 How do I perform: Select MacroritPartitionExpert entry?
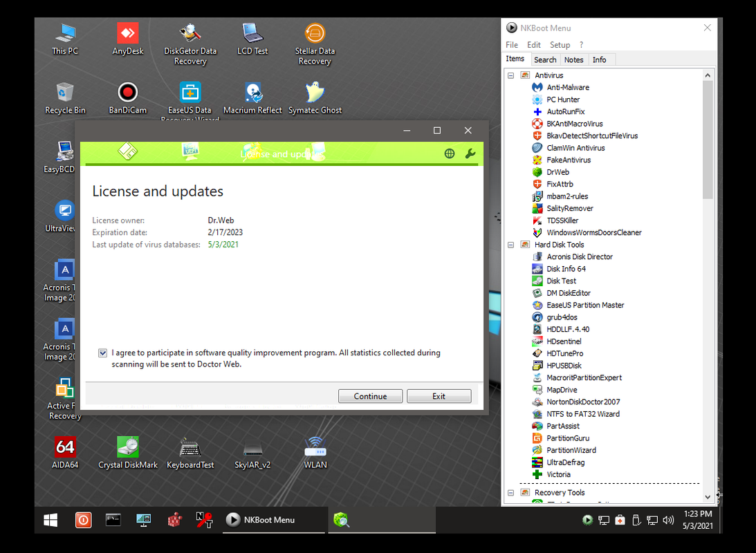577,377
